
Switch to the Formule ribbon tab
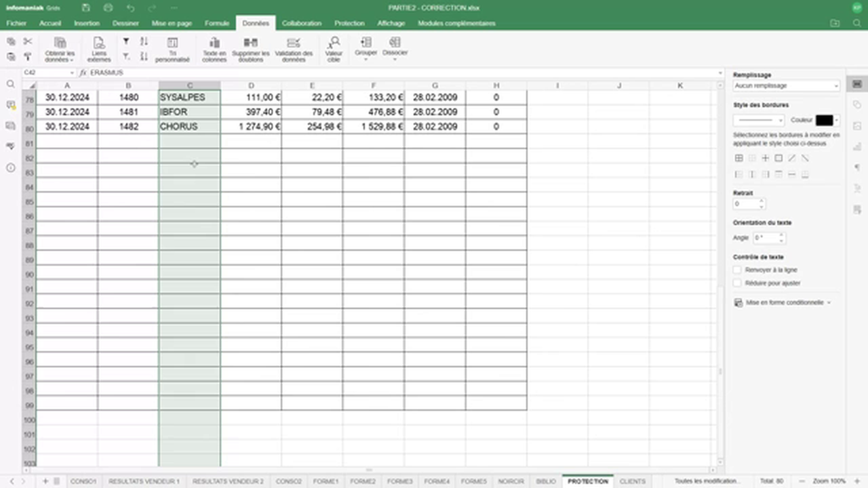217,23
